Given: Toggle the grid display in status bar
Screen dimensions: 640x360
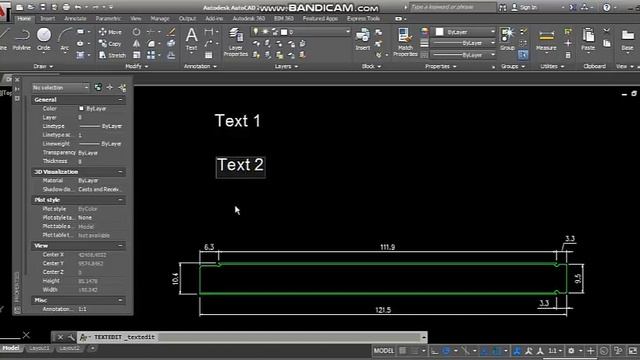Looking at the screenshot, I should (403, 351).
